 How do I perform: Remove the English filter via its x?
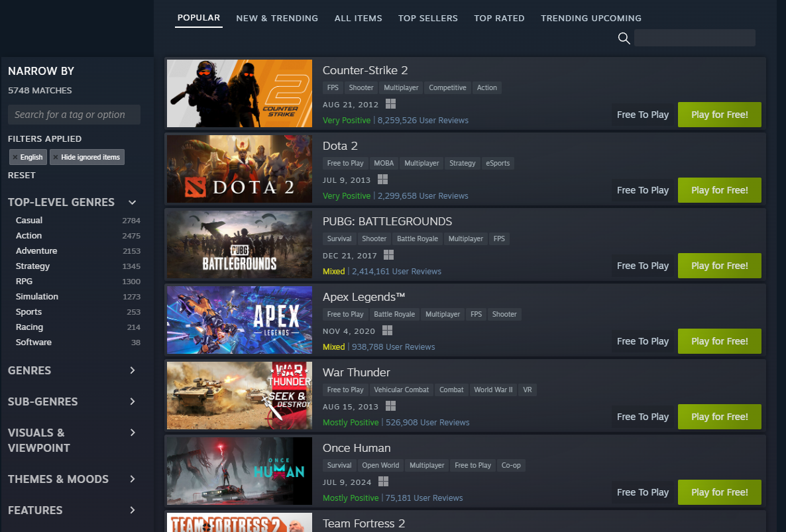(x=15, y=157)
